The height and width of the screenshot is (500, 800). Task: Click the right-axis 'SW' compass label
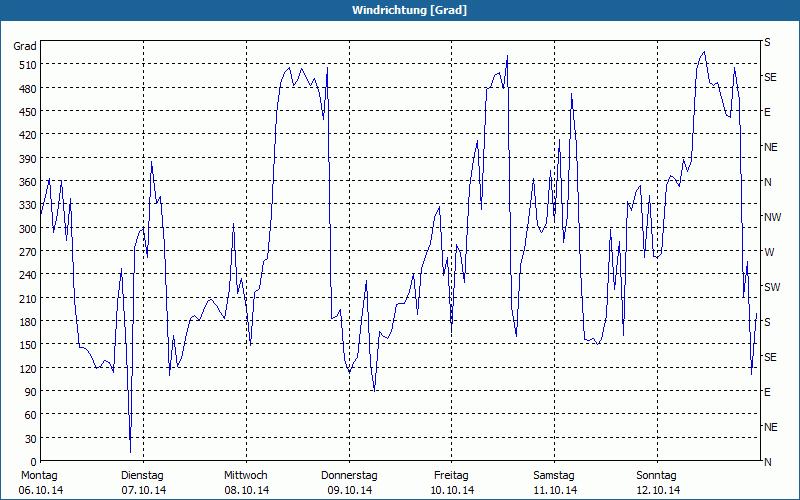point(772,287)
